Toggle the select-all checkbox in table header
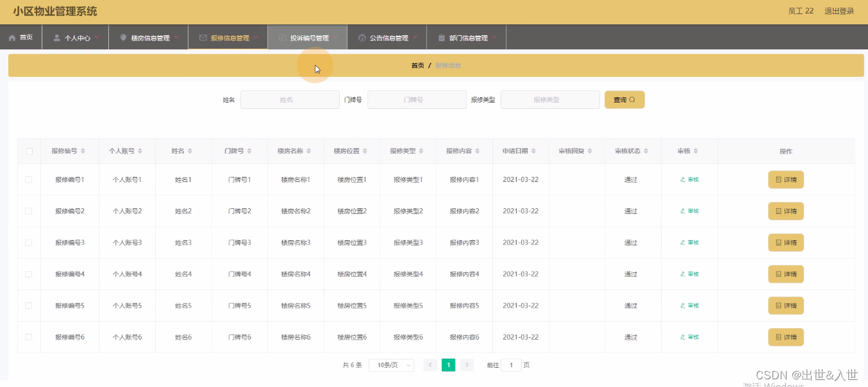 pyautogui.click(x=29, y=151)
